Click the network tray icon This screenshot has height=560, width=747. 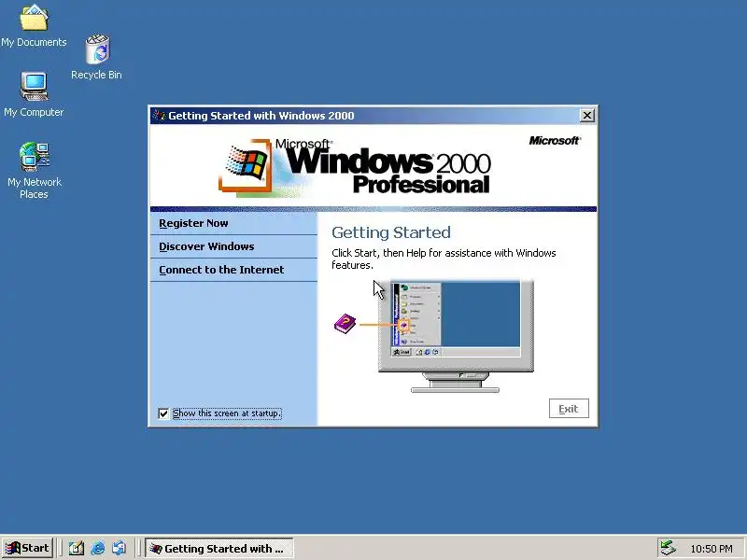click(x=668, y=548)
